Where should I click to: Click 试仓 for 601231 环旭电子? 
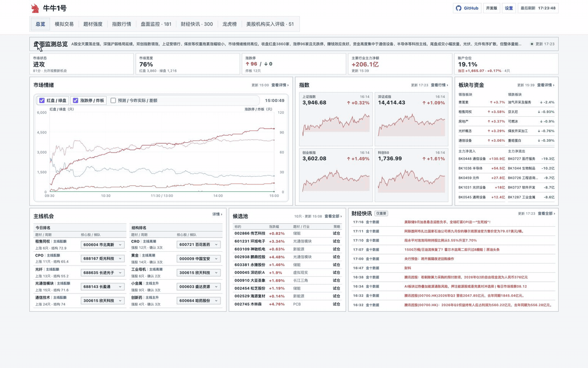pyautogui.click(x=336, y=241)
